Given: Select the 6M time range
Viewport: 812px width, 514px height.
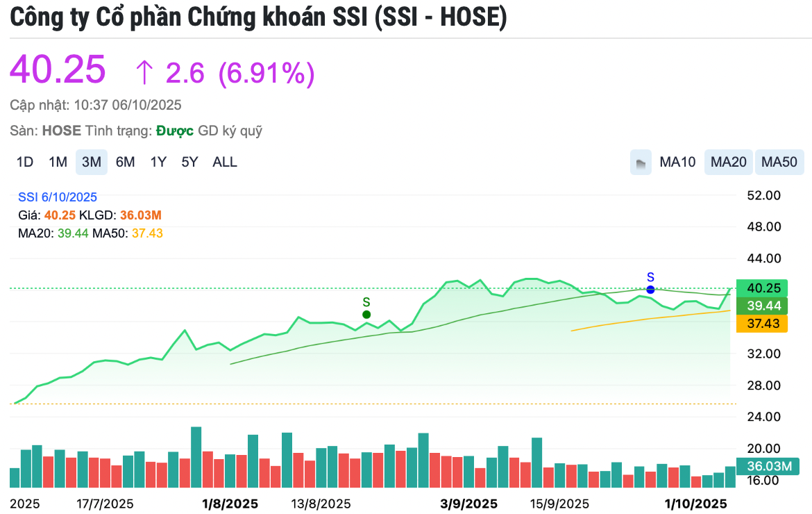Looking at the screenshot, I should click(x=125, y=163).
